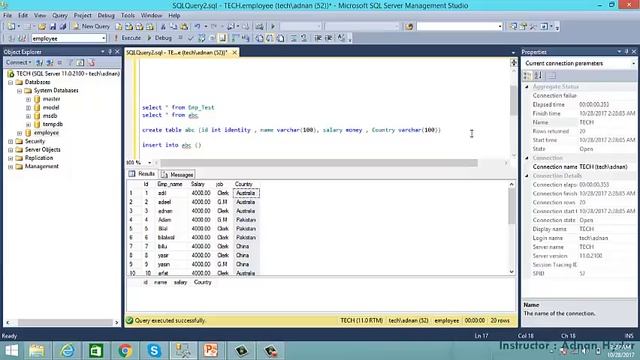Open the File menu
Viewport: 640px width, 360px height.
(7, 15)
